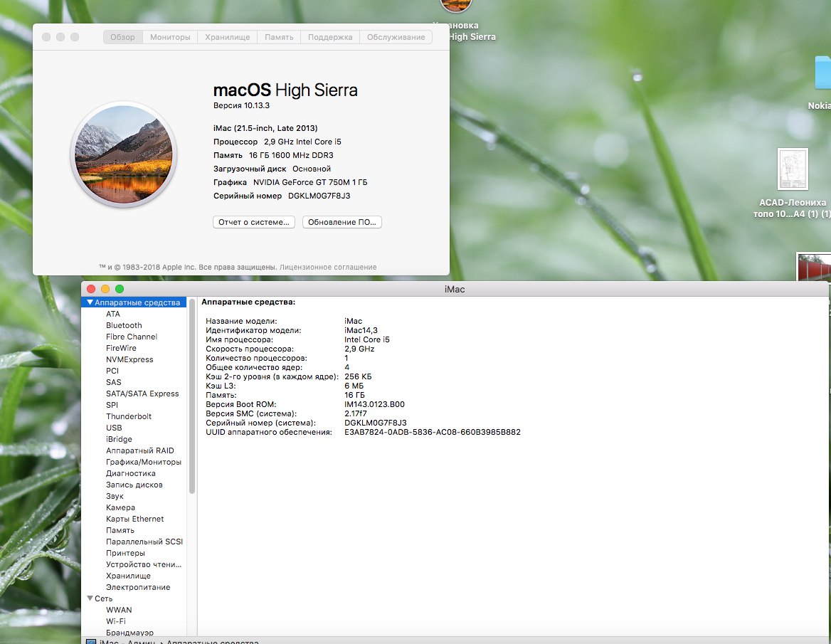Select Брандмауэр under Сеть

[129, 633]
